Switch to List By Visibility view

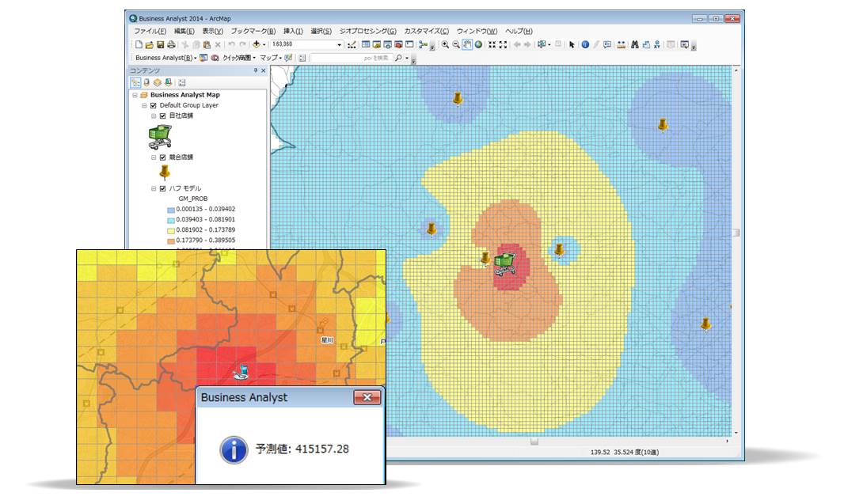point(158,82)
